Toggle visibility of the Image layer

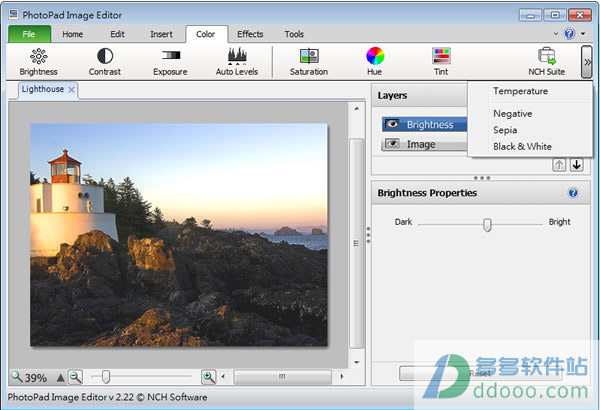pyautogui.click(x=392, y=144)
